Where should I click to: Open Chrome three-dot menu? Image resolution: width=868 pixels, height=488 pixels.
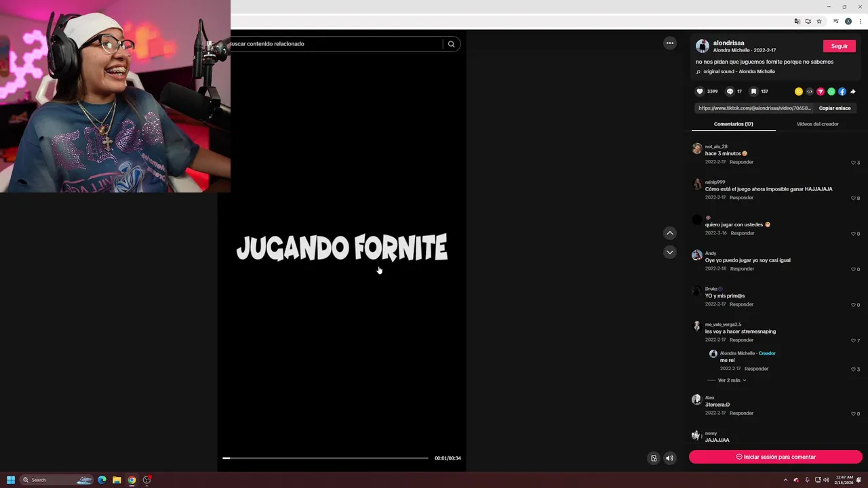(x=859, y=22)
